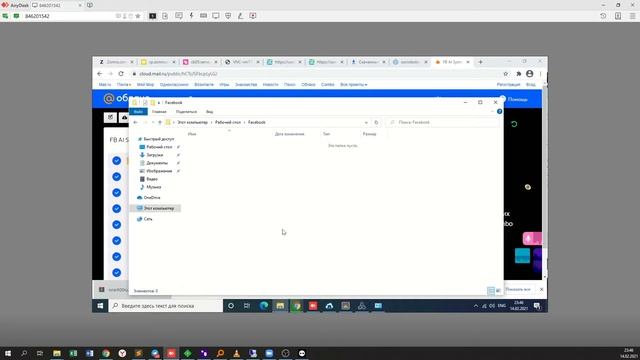
Task: Show hidden tray icons on remote taskbar
Action: click(476, 306)
